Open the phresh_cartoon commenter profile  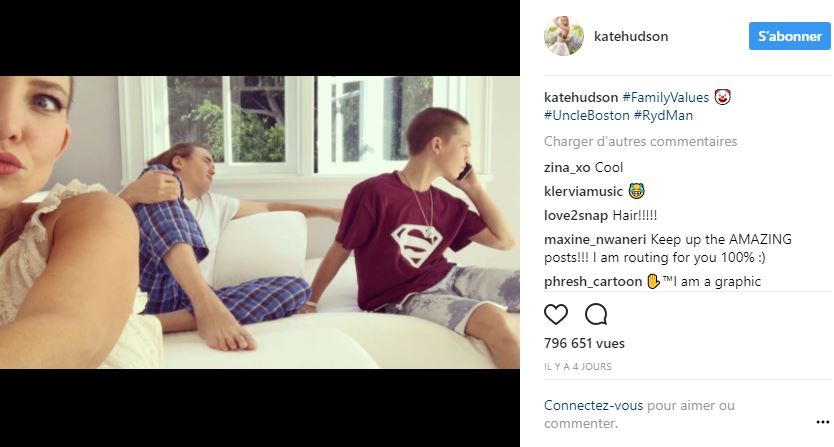pyautogui.click(x=593, y=282)
